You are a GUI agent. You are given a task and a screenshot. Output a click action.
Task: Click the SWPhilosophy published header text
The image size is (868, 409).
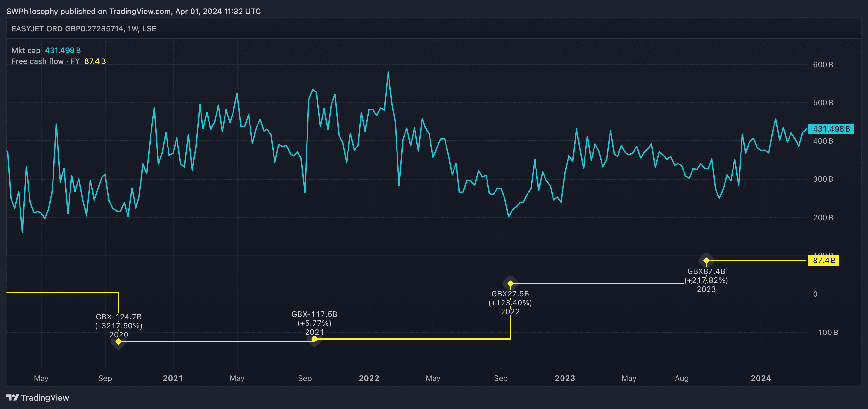[134, 12]
